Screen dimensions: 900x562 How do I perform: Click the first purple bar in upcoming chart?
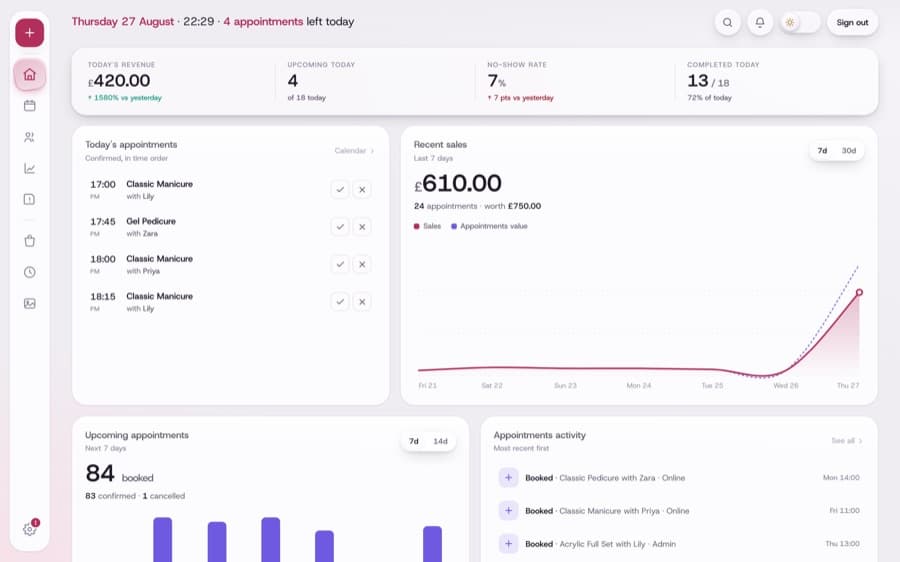pos(162,540)
